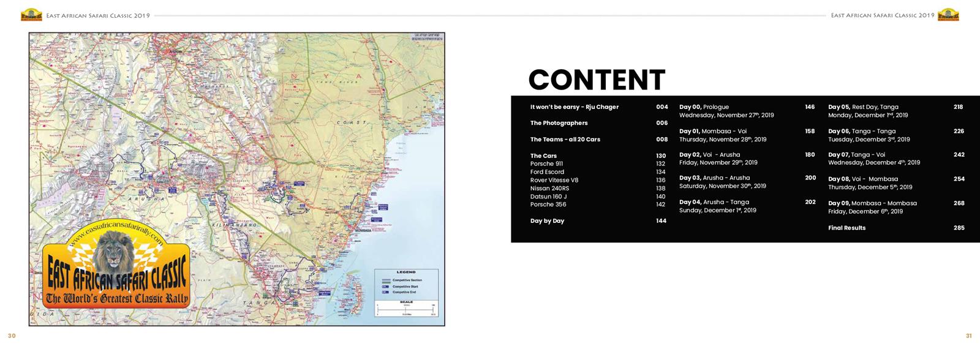The height and width of the screenshot is (346, 980).
Task: Open Day 05, Rest Day, Tanga entry
Action: [863, 107]
